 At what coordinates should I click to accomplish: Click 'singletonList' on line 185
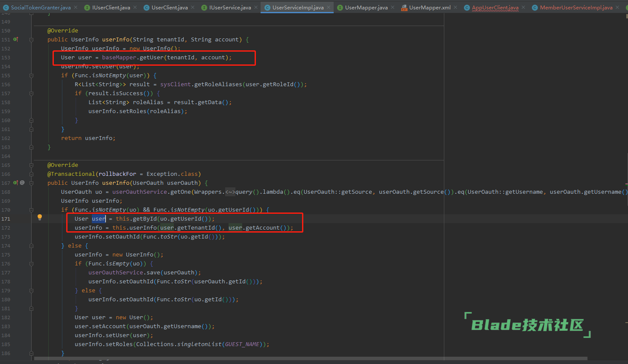(x=200, y=344)
